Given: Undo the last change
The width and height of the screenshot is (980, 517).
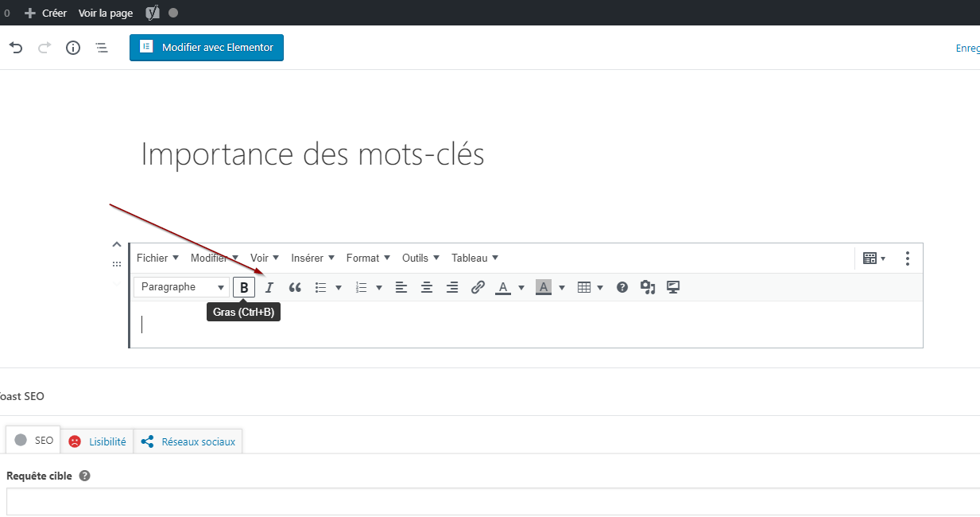Looking at the screenshot, I should click(x=16, y=48).
